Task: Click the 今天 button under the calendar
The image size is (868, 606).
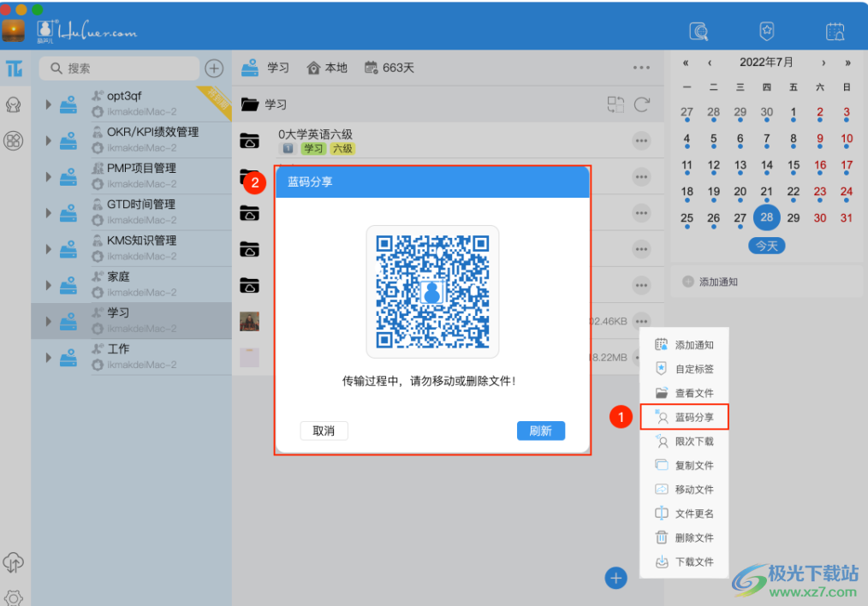Action: coord(767,246)
